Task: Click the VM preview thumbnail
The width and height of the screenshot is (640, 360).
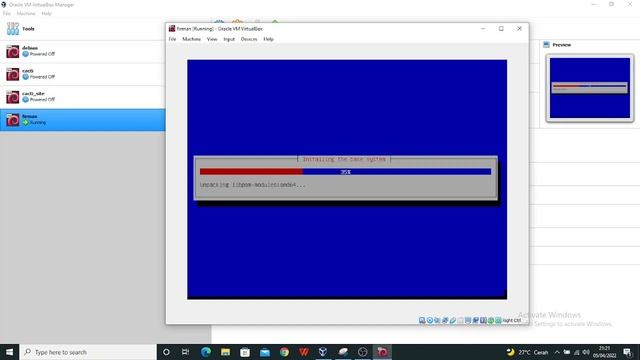Action: [x=590, y=88]
